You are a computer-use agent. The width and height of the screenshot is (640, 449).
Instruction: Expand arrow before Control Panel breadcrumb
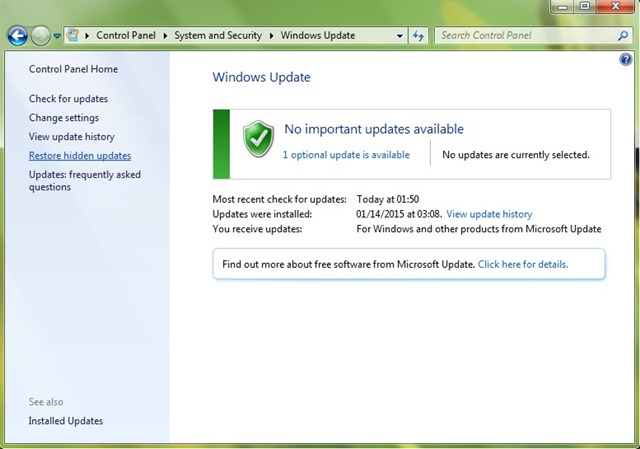tap(87, 36)
